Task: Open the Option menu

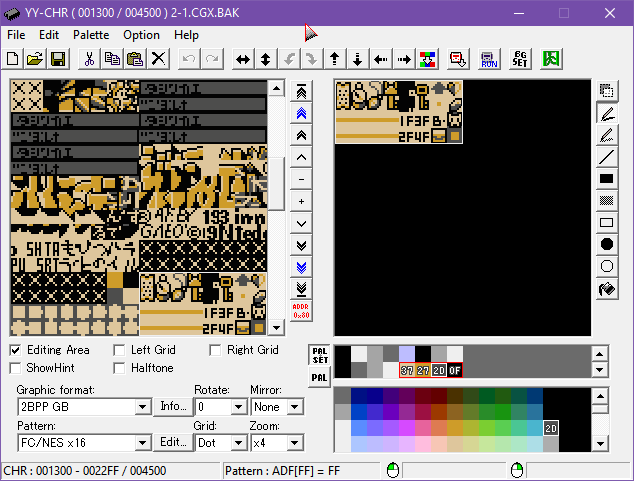Action: (141, 34)
